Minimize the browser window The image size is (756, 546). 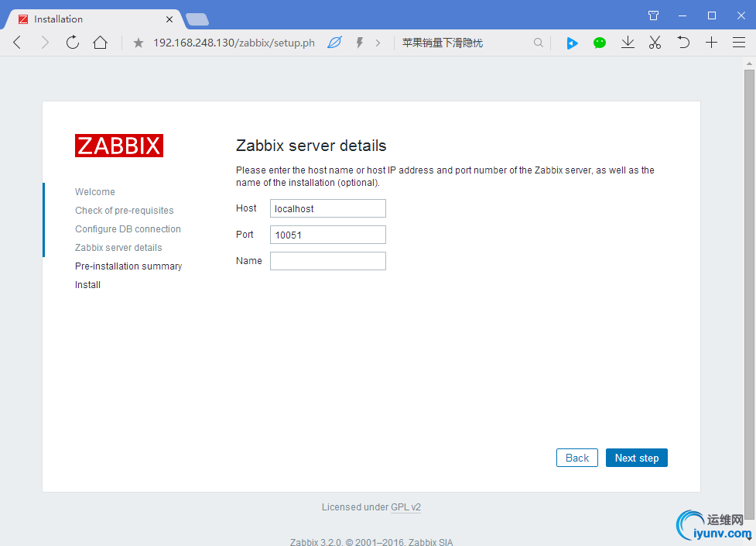pyautogui.click(x=682, y=15)
